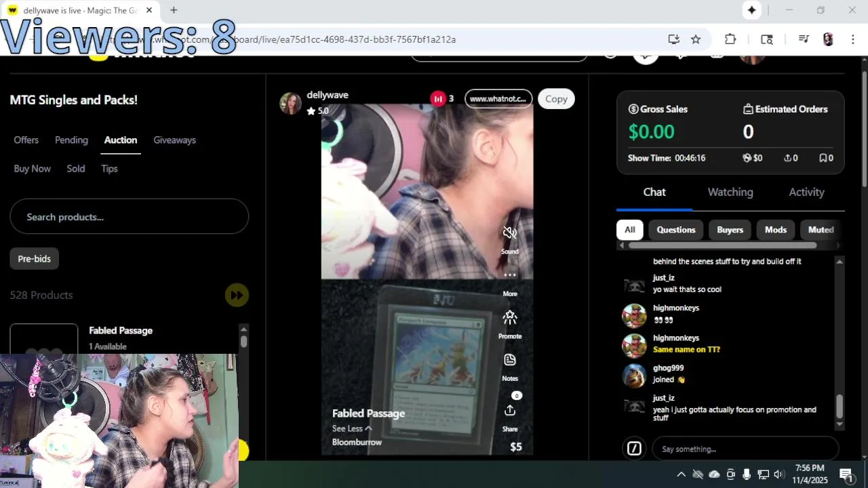Click the taskbar volume speaker icon
The width and height of the screenshot is (868, 488).
pyautogui.click(x=778, y=474)
